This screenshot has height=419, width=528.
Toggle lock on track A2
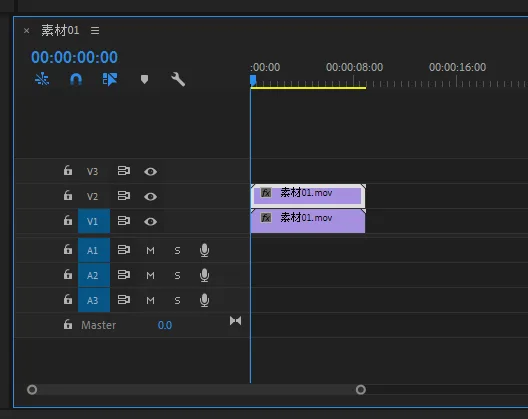tap(68, 275)
